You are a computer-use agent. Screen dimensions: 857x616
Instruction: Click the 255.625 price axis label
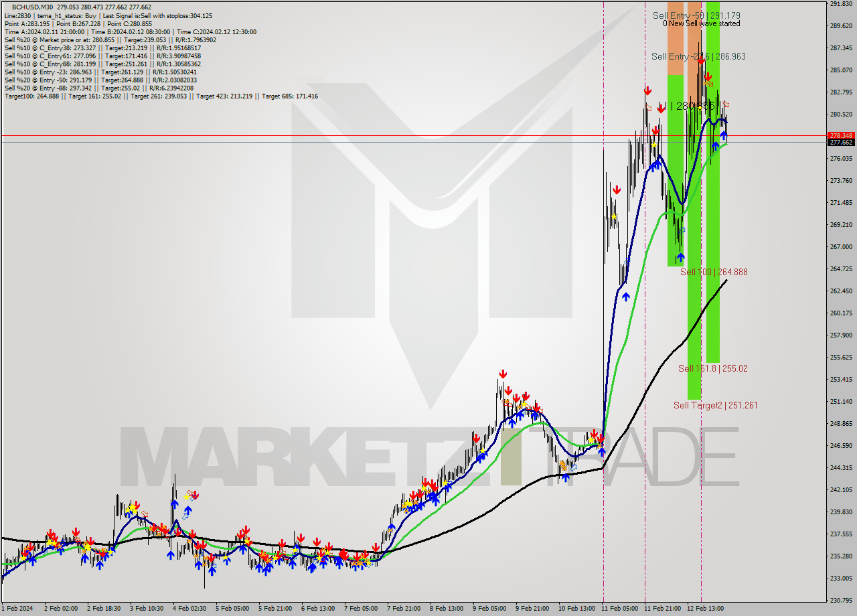pos(841,357)
